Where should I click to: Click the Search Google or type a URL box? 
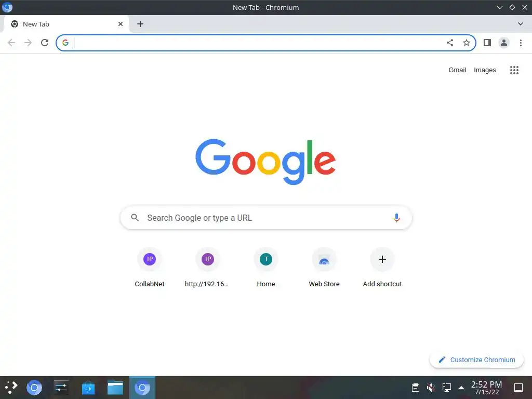tap(266, 218)
